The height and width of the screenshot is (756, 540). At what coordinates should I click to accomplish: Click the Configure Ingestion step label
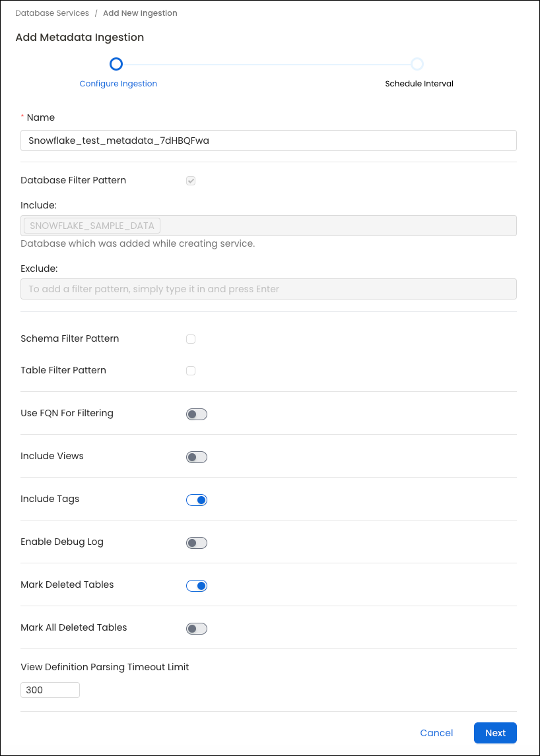(x=118, y=83)
